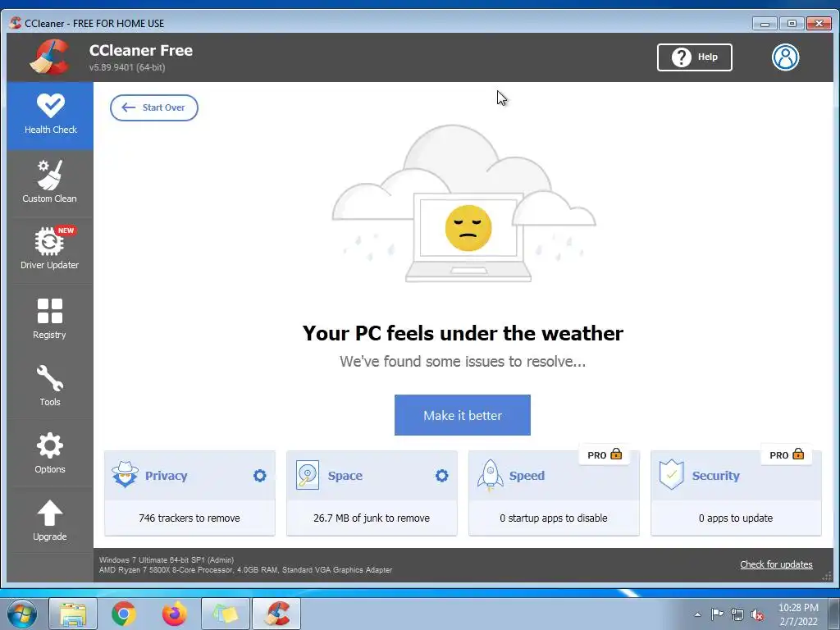Click PRO lock badge on Speed card
The image size is (840, 630).
[605, 454]
